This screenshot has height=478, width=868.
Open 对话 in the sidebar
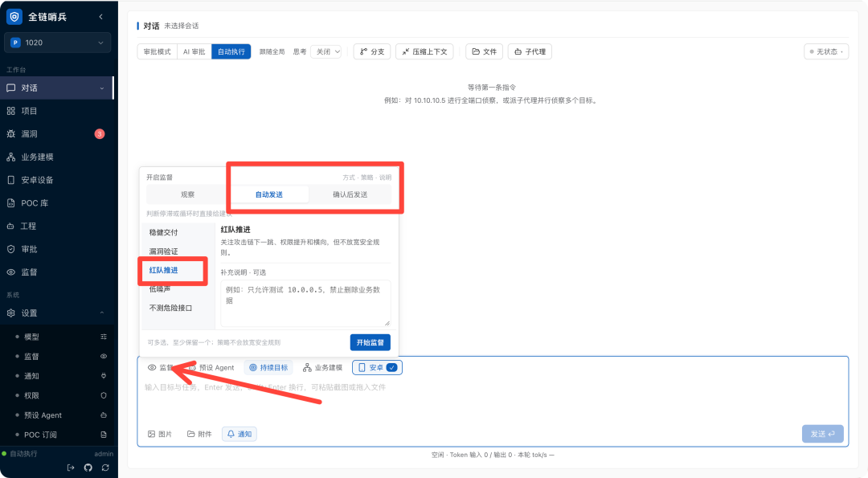(56, 88)
